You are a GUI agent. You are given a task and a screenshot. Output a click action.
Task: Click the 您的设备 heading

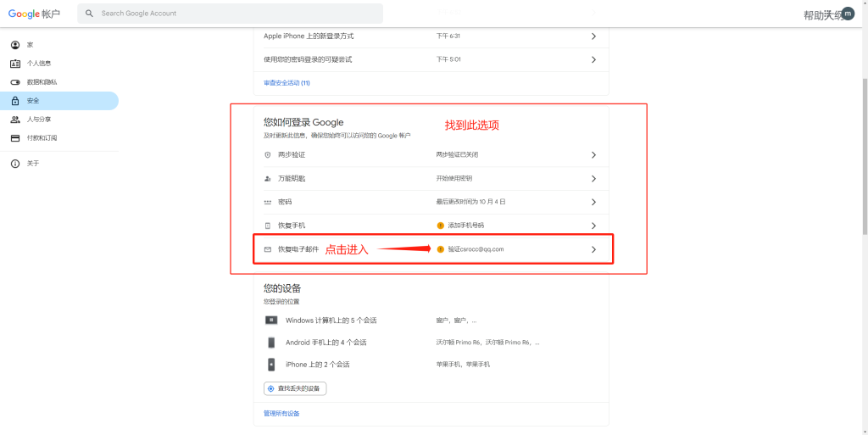(x=282, y=288)
